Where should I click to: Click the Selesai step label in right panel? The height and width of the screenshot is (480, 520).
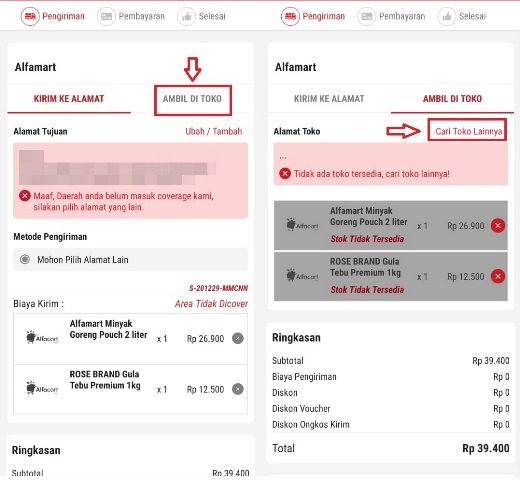click(x=472, y=16)
